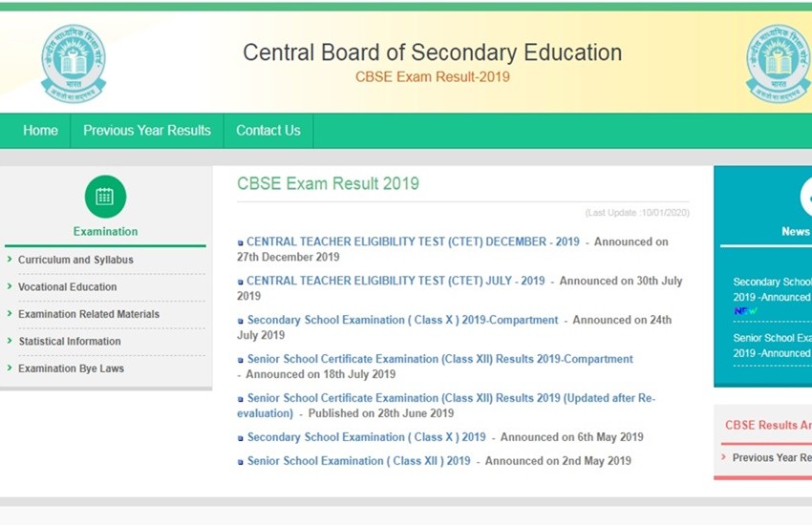Click the CBSE logo at top left

74,63
